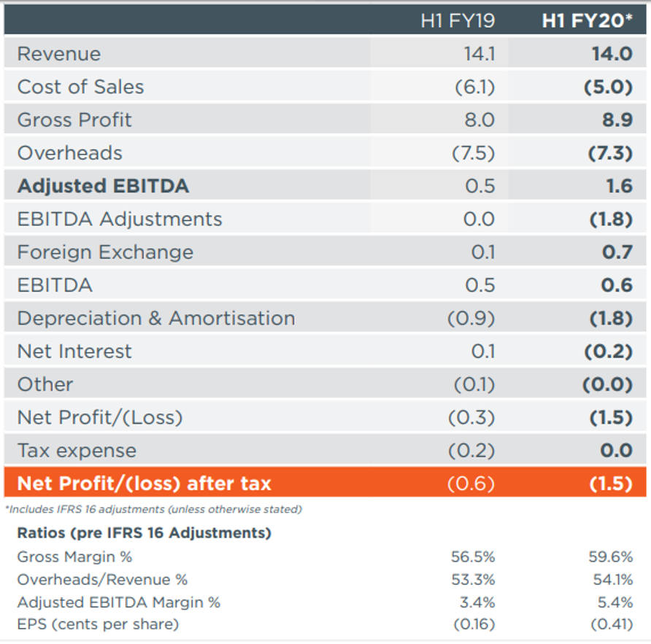Click the Adjusted EBITDA Margin % label
The height and width of the screenshot is (644, 651).
[x=118, y=602]
